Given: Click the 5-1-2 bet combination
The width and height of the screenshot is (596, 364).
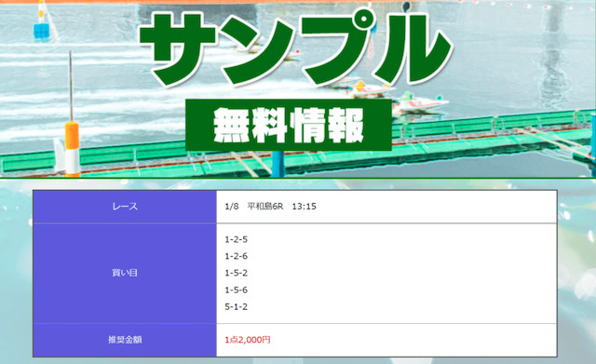Looking at the screenshot, I should pos(236,306).
